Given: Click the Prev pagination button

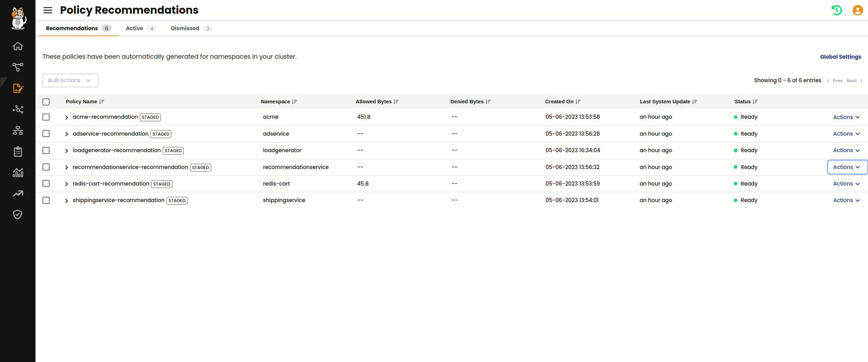Looking at the screenshot, I should [835, 81].
